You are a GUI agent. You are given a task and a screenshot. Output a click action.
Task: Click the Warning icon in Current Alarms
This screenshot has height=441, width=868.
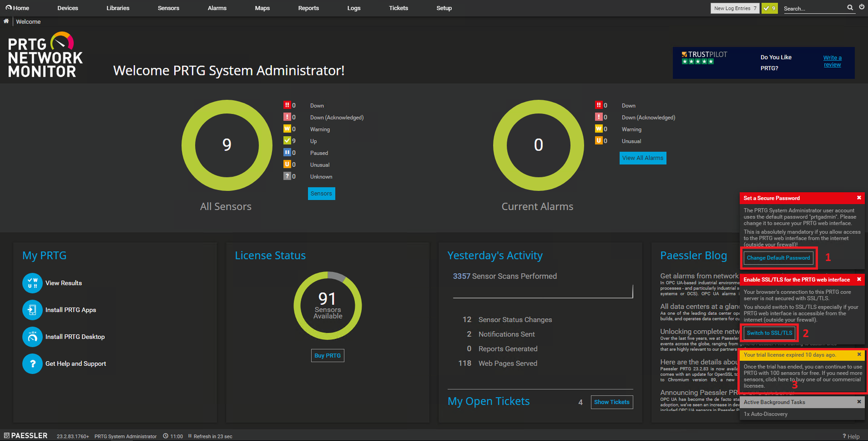click(598, 129)
